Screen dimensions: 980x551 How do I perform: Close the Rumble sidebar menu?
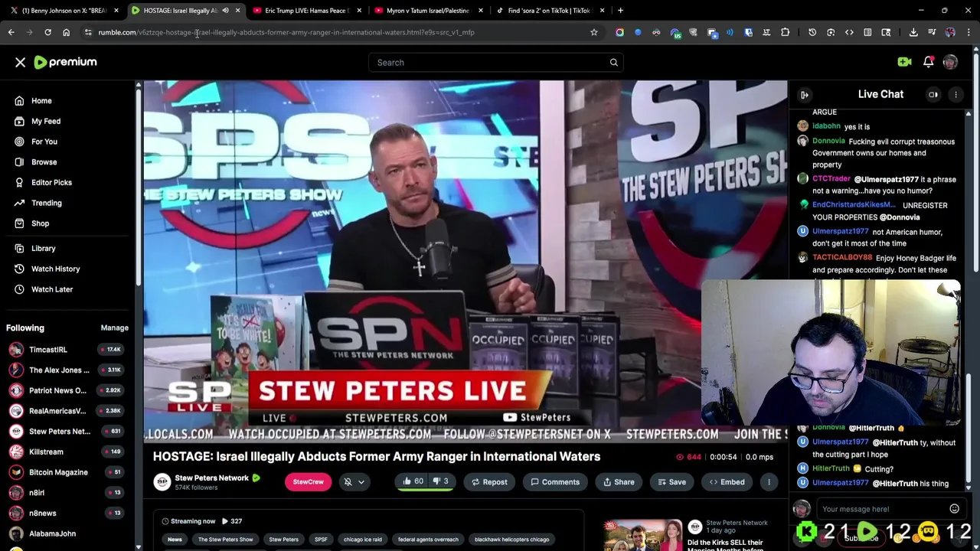pos(21,62)
